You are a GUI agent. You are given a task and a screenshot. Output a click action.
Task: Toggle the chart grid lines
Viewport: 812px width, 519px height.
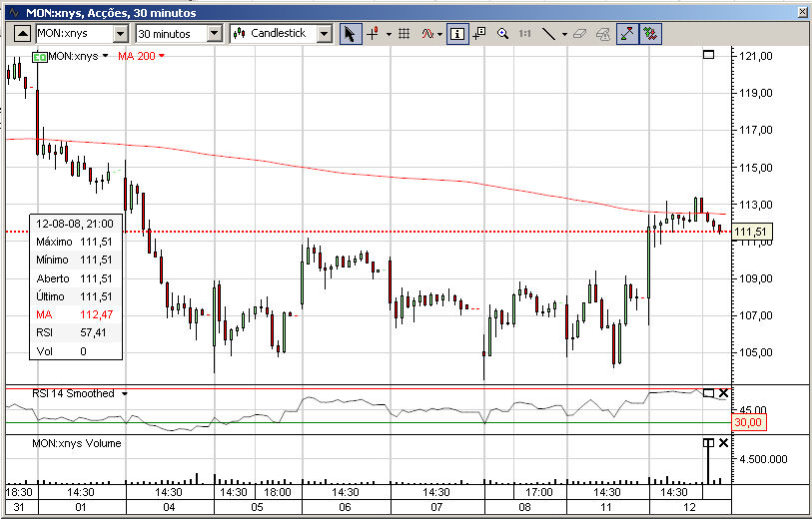pyautogui.click(x=404, y=34)
